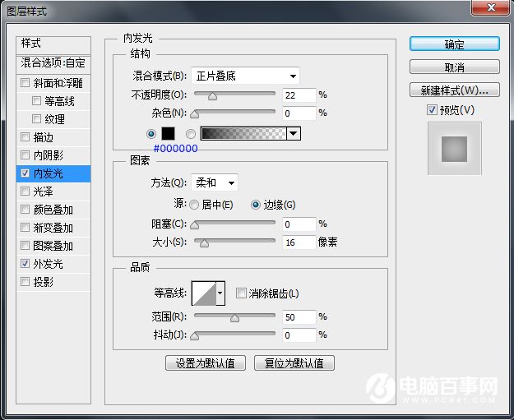Screen dimensions: 514x420
Task: Uncheck 内发光 checkbox
Action: click(x=25, y=173)
